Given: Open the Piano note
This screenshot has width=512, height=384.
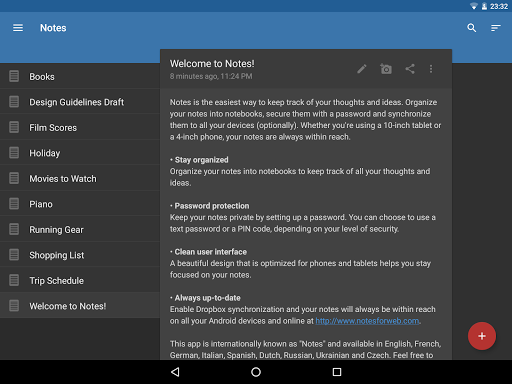Looking at the screenshot, I should pos(80,204).
